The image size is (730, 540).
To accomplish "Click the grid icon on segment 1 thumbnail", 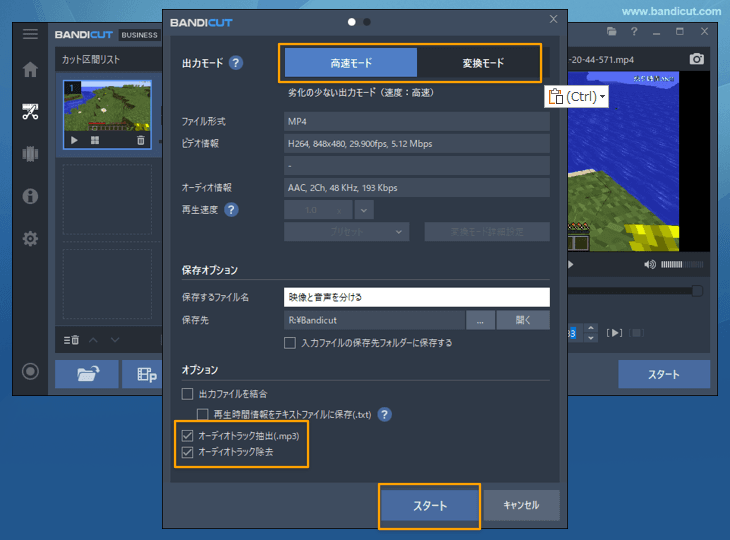I will [x=95, y=140].
